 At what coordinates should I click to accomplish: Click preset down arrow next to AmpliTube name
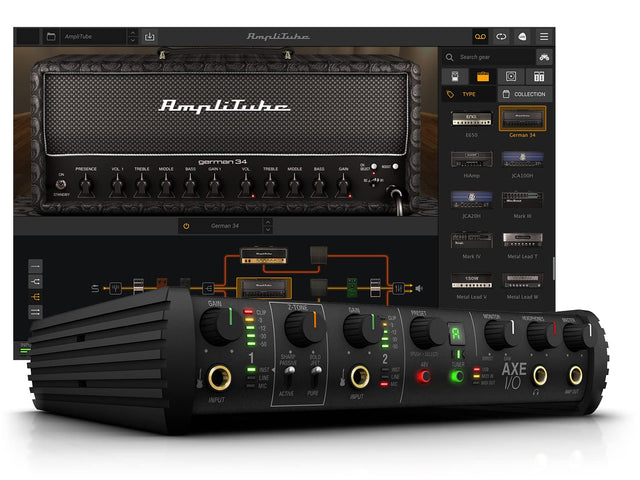pos(132,40)
